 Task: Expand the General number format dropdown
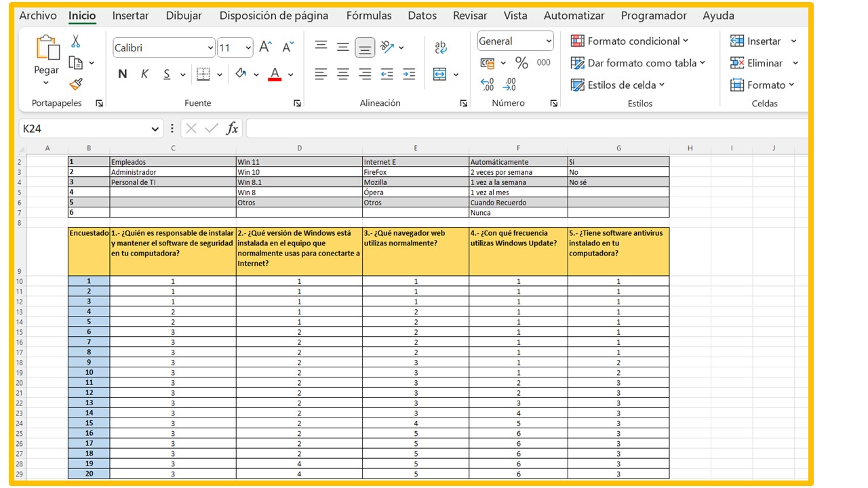pyautogui.click(x=547, y=41)
